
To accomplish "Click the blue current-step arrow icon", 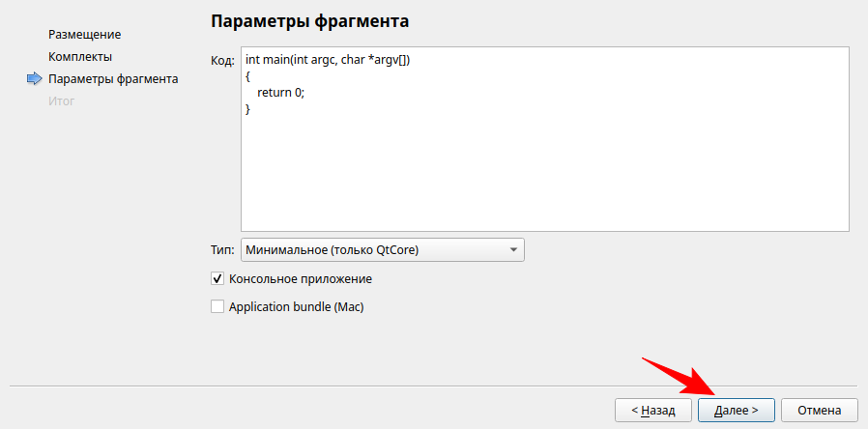I will pyautogui.click(x=35, y=79).
